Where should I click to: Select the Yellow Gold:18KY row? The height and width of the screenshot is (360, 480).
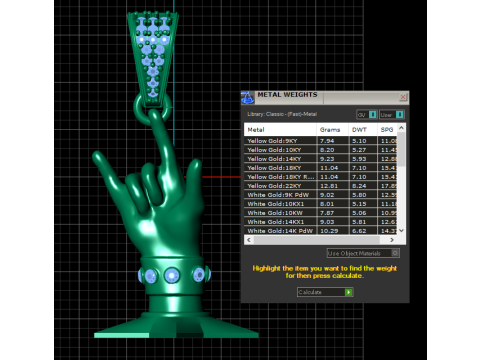tap(321, 168)
